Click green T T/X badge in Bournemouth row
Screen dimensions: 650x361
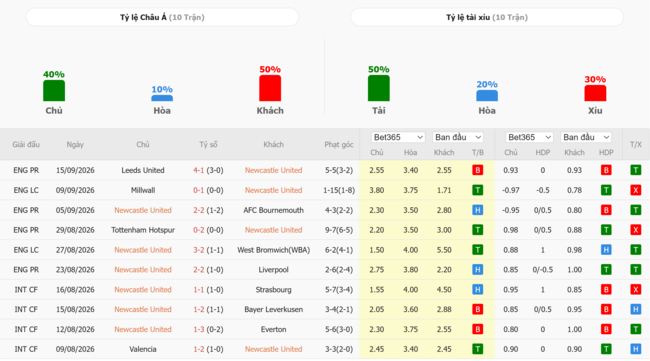pyautogui.click(x=635, y=210)
